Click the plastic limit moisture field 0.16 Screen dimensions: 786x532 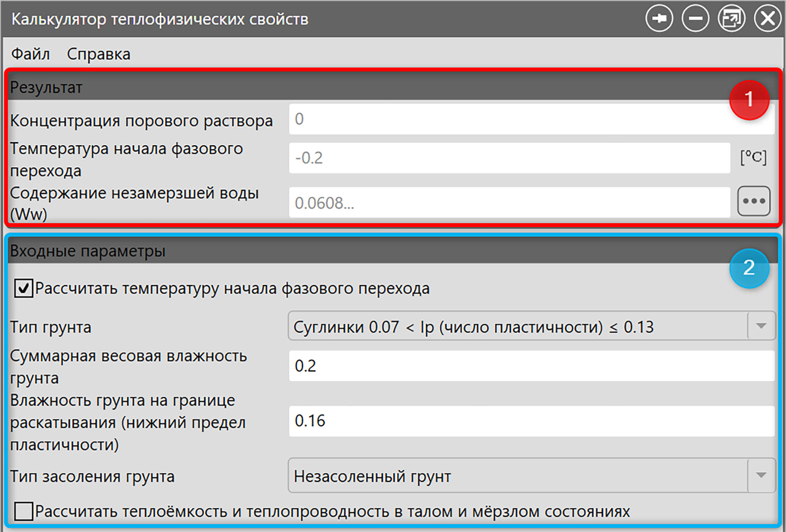532,421
